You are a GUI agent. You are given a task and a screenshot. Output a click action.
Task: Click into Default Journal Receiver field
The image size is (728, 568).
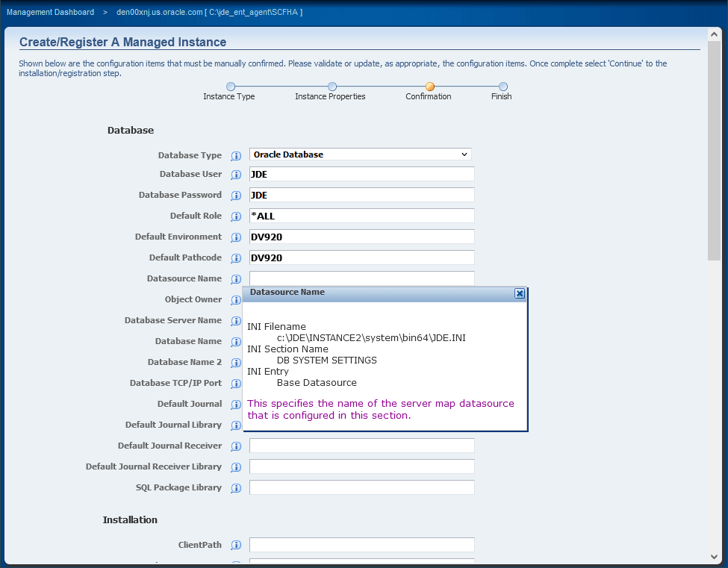click(361, 446)
